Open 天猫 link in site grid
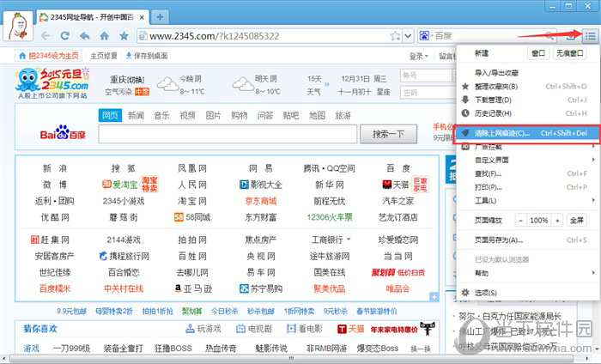 pos(396,185)
